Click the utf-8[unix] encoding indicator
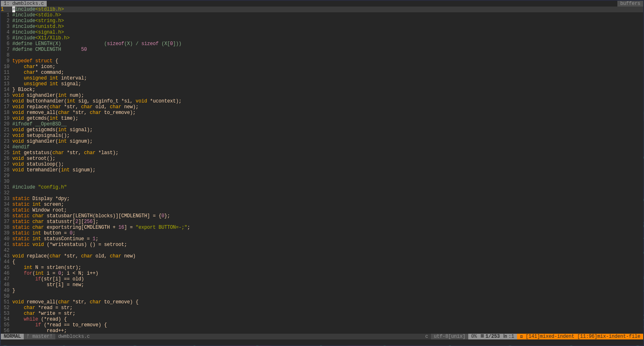 point(449,337)
